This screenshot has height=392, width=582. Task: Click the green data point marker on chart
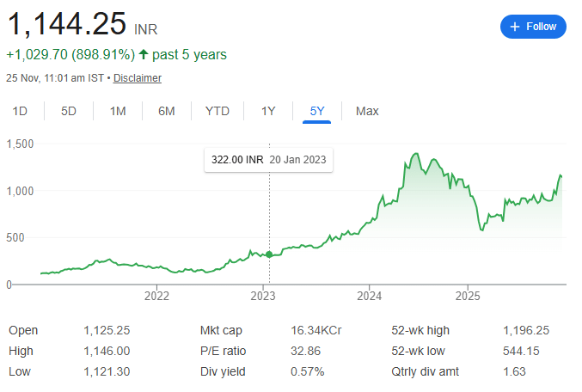(x=269, y=254)
